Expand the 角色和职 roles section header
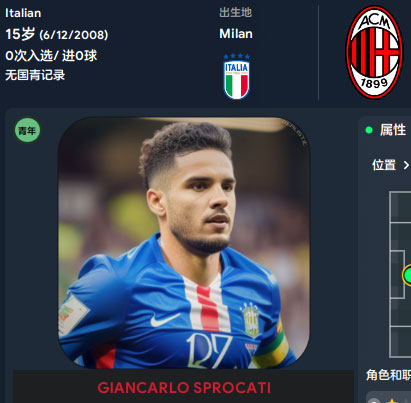 [x=388, y=375]
